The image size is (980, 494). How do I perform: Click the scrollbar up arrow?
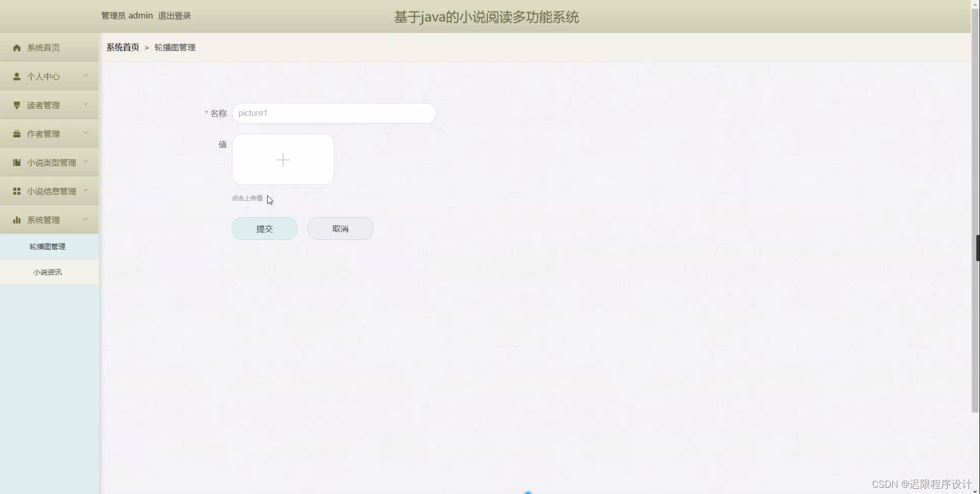point(975,4)
